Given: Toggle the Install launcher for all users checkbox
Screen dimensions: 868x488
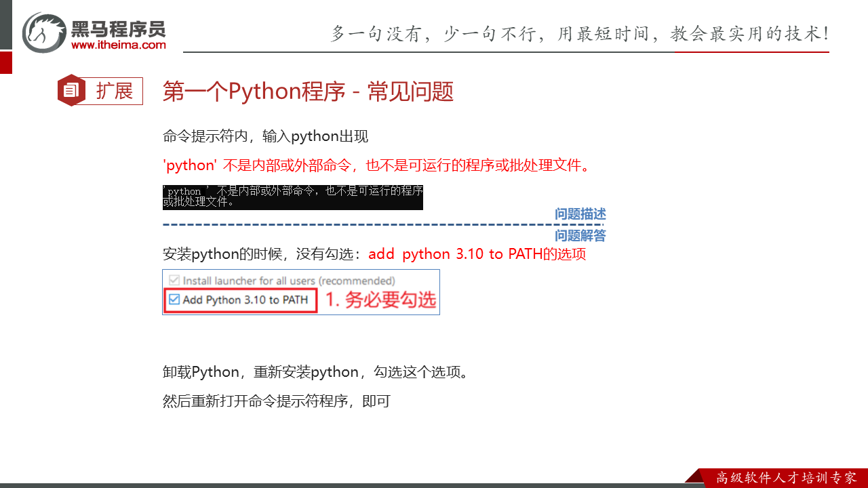Looking at the screenshot, I should (174, 281).
